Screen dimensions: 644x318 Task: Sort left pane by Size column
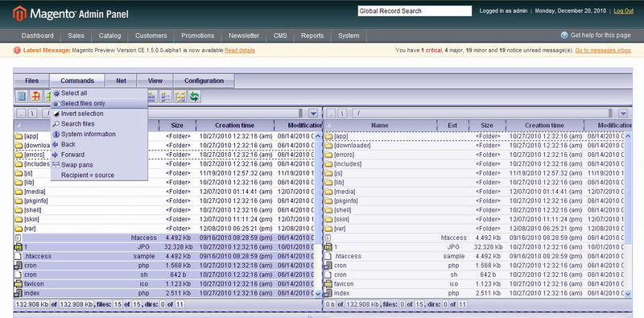(x=177, y=126)
